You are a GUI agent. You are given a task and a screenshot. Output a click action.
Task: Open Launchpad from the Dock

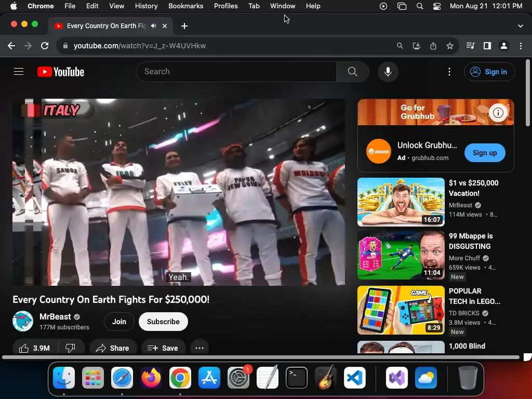(93, 378)
